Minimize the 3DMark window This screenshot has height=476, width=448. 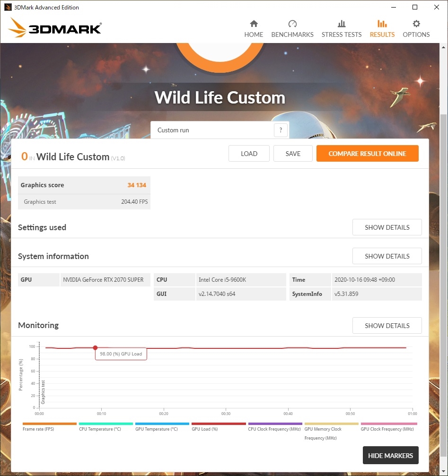click(x=394, y=7)
